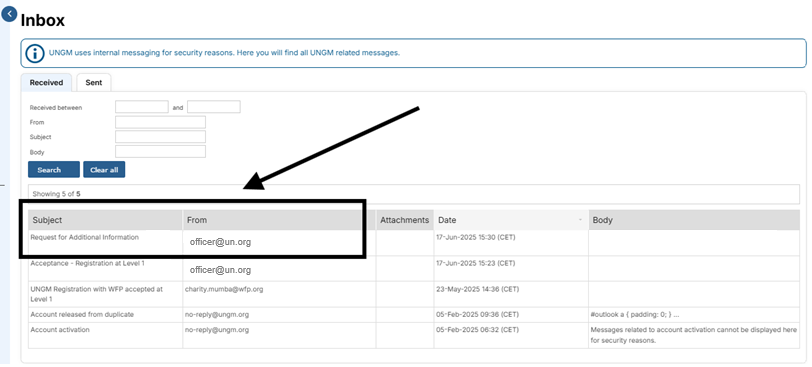Sort by the Subject column header
This screenshot has height=367, width=812.
pos(106,220)
